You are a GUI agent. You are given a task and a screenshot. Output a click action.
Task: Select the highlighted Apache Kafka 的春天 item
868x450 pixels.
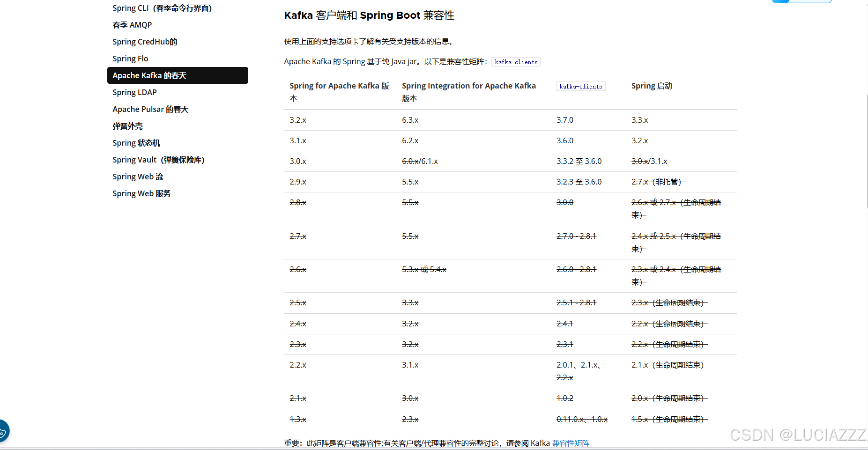(x=178, y=75)
